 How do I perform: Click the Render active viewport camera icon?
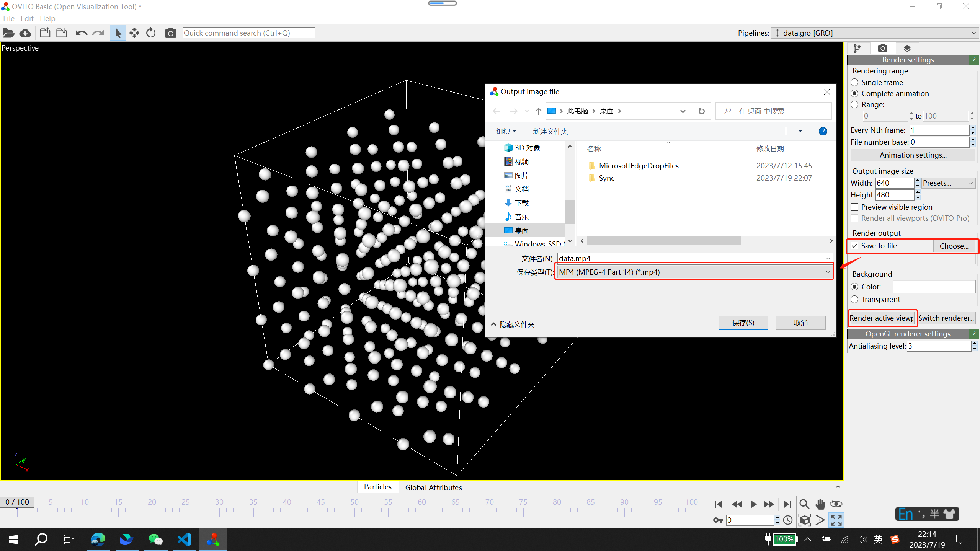point(170,33)
